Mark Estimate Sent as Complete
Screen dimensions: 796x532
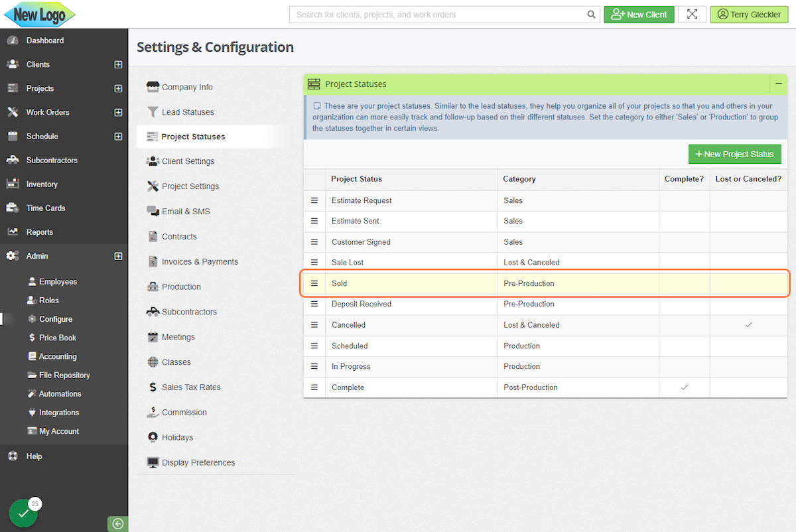point(684,221)
